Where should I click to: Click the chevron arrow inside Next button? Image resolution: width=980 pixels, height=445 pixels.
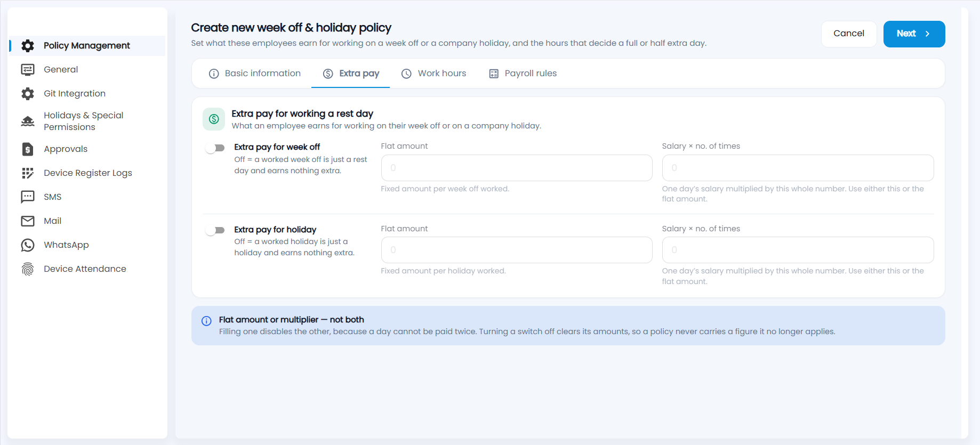(x=928, y=34)
